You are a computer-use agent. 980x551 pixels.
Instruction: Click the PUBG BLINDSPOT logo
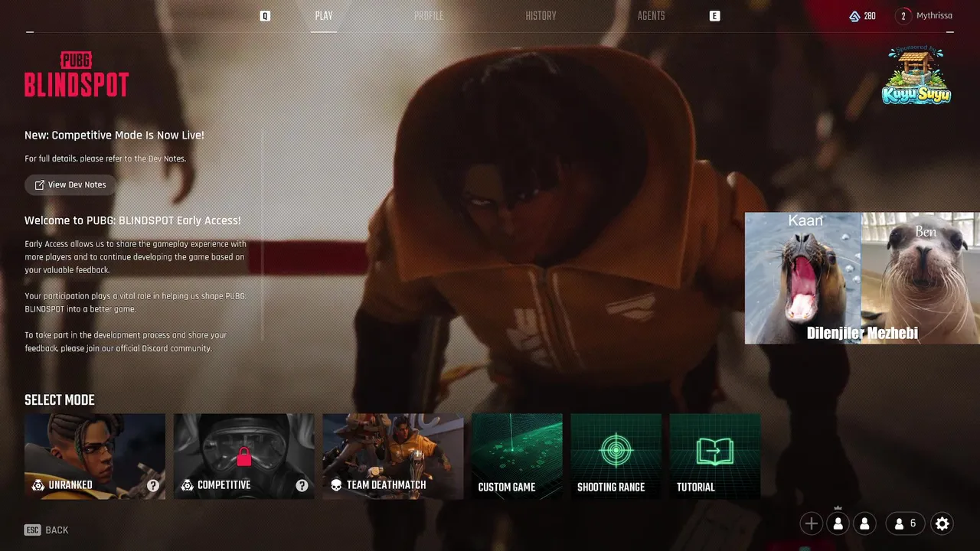(77, 75)
